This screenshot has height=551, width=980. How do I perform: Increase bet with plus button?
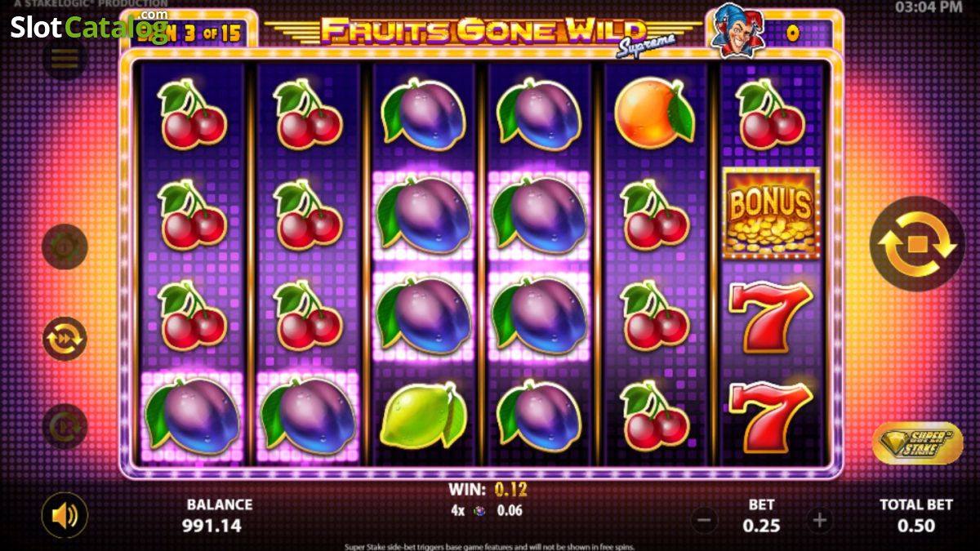click(x=819, y=519)
